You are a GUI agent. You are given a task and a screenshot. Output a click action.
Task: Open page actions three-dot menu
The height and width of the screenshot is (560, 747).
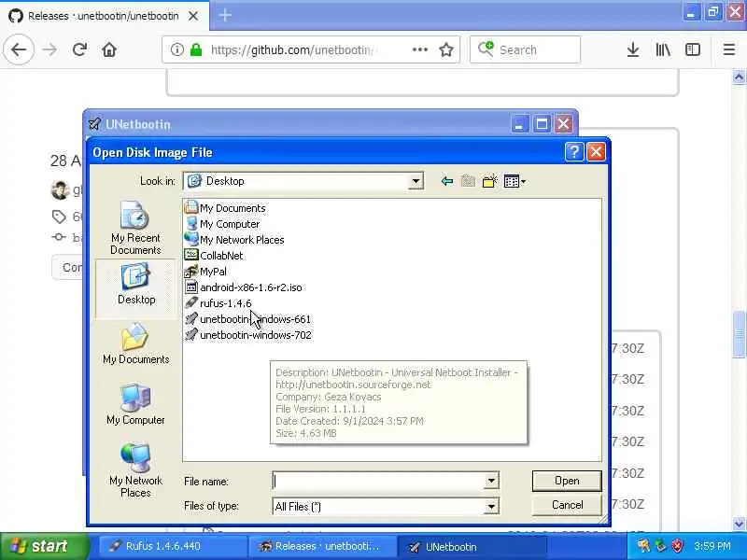(x=419, y=49)
